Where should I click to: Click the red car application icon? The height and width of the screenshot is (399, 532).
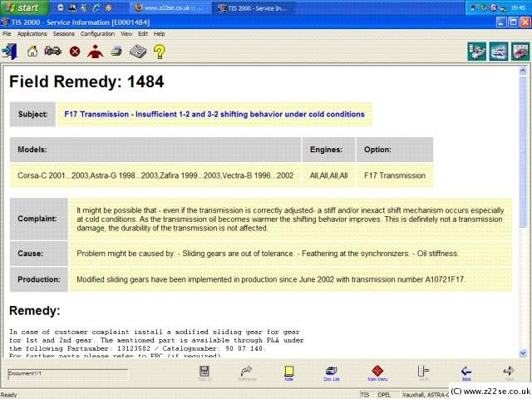pyautogui.click(x=520, y=52)
